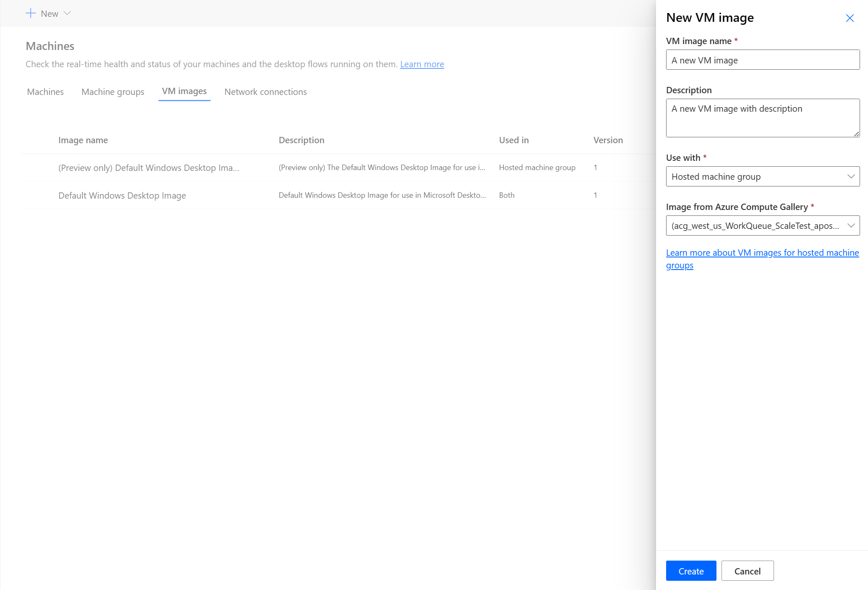Click the Azure Compute Gallery dropdown icon
This screenshot has width=868, height=590.
click(851, 225)
